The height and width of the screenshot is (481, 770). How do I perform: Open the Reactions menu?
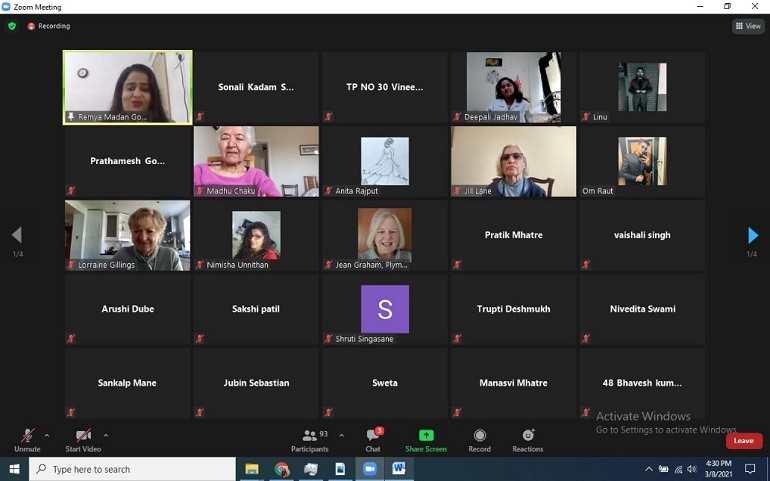click(x=528, y=439)
